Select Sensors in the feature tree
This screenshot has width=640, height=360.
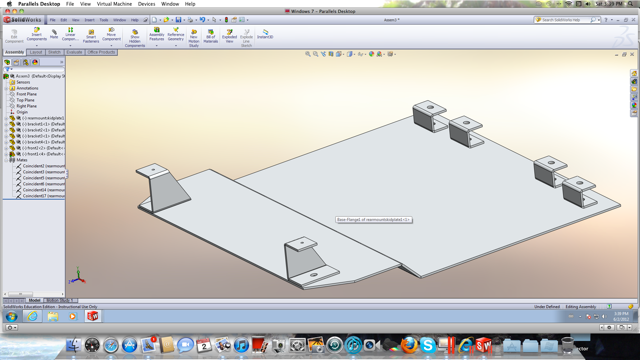pos(23,82)
